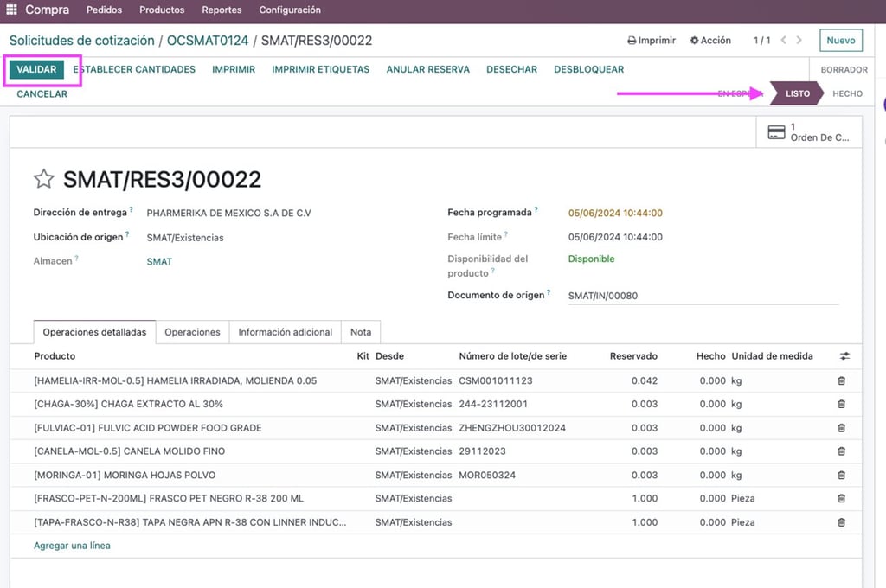Sort by Número de lote/de serie header
Viewport: 886px width, 588px height.
coord(512,356)
